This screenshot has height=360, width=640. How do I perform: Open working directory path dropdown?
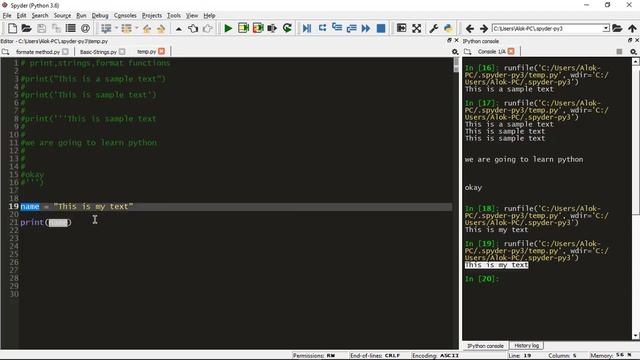606,28
